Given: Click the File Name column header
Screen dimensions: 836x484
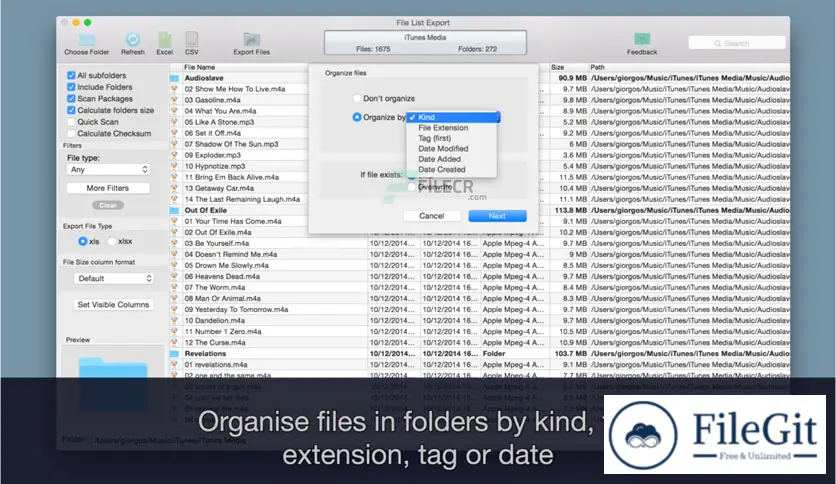Looking at the screenshot, I should coord(199,67).
